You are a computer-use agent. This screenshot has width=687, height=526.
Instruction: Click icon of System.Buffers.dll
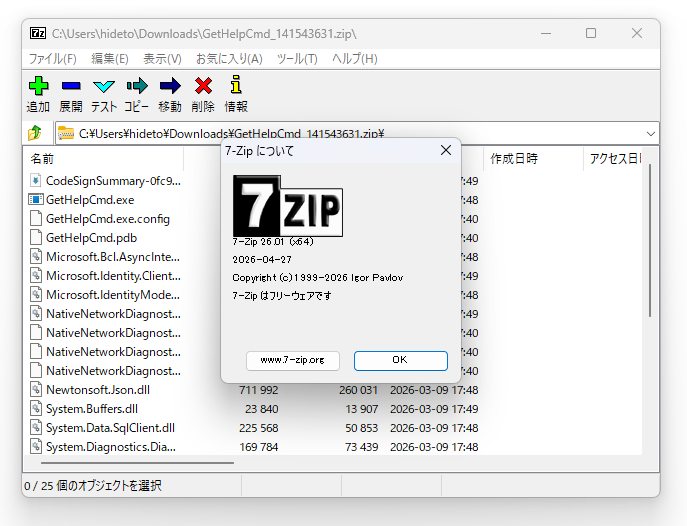pos(36,408)
